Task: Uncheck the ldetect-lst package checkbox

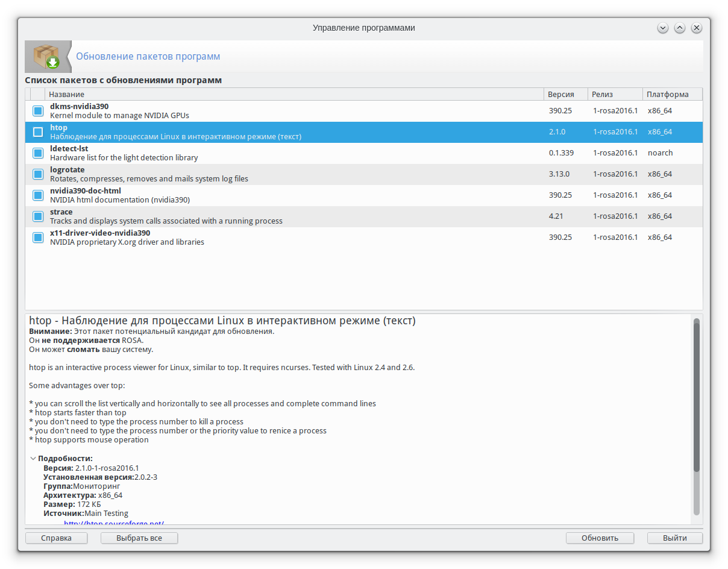Action: (38, 153)
